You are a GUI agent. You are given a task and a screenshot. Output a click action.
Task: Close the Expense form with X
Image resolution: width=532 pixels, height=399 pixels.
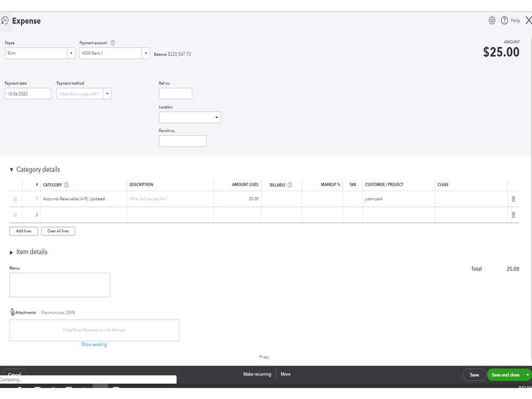click(528, 20)
